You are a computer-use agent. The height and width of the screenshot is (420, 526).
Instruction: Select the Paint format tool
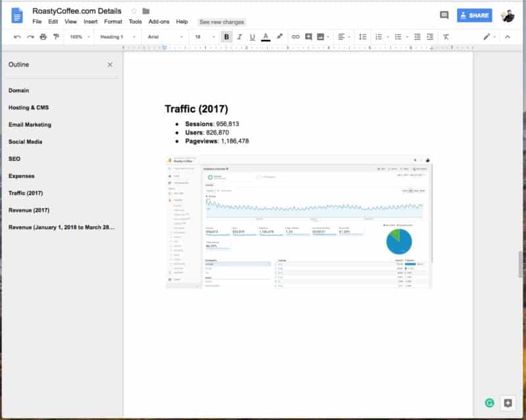pos(56,37)
